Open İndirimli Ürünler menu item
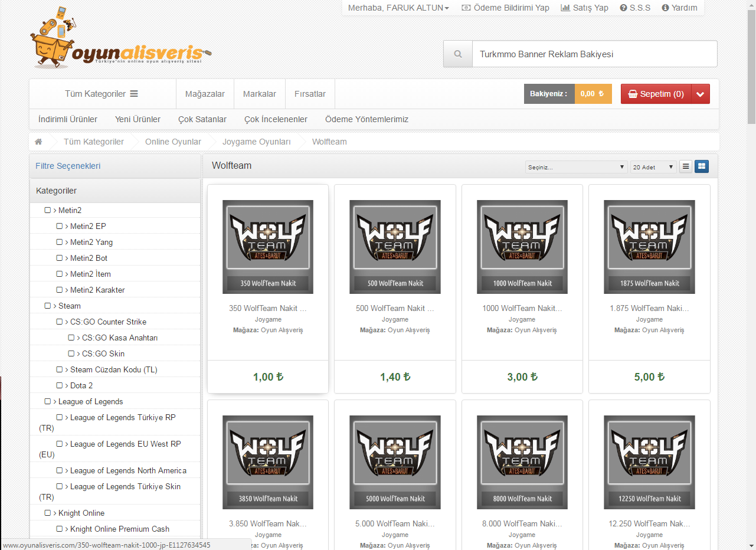The height and width of the screenshot is (550, 756). pyautogui.click(x=68, y=119)
